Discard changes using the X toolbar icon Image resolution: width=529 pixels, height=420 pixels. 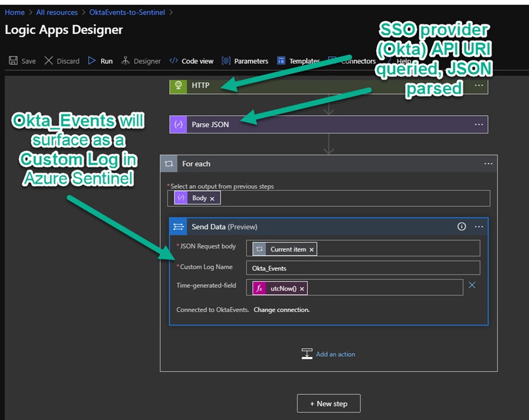(x=49, y=61)
